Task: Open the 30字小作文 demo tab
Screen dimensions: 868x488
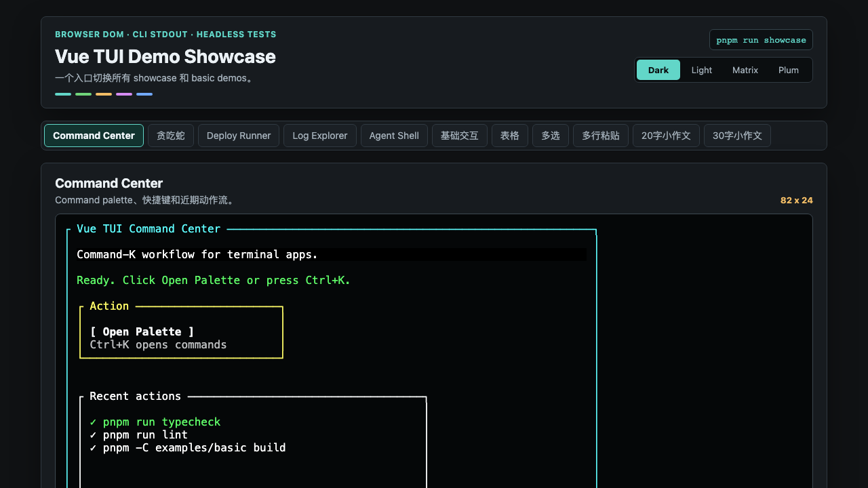Action: point(737,136)
